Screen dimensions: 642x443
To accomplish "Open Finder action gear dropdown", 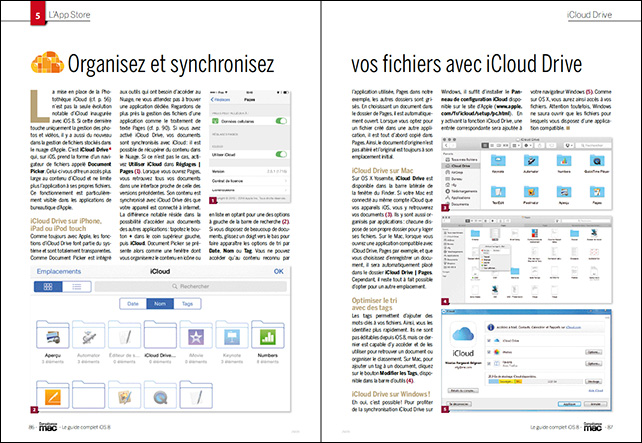I will coord(528,145).
